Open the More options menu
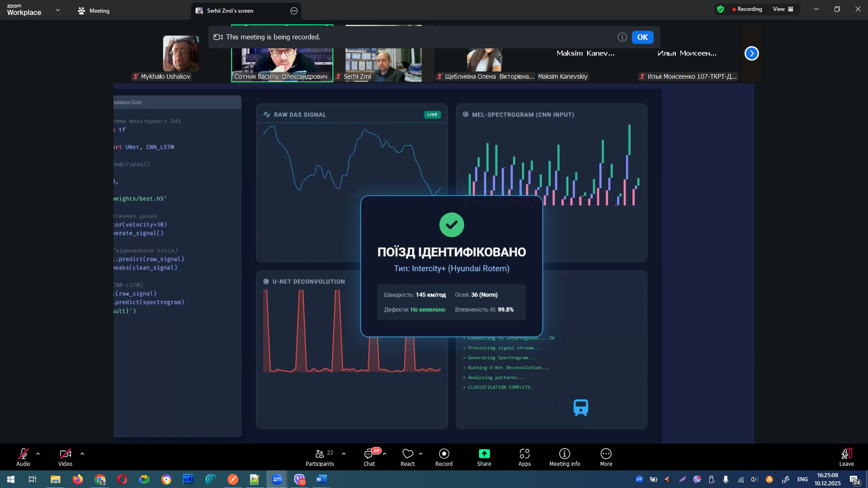This screenshot has width=868, height=488. tap(606, 457)
